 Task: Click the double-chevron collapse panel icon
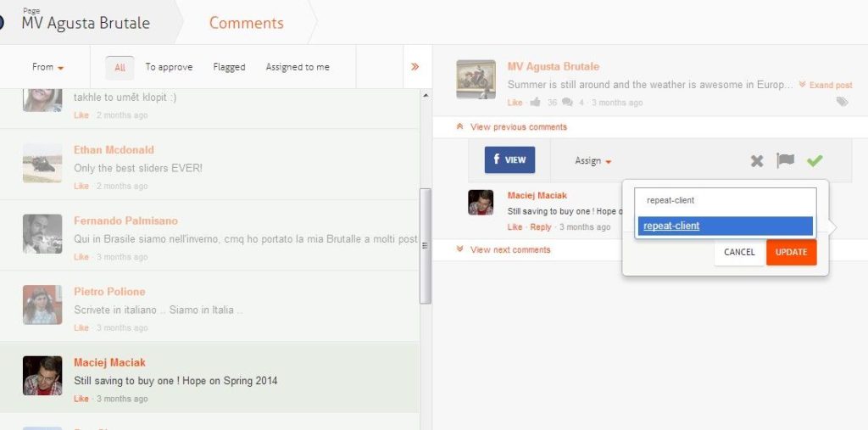coord(415,67)
